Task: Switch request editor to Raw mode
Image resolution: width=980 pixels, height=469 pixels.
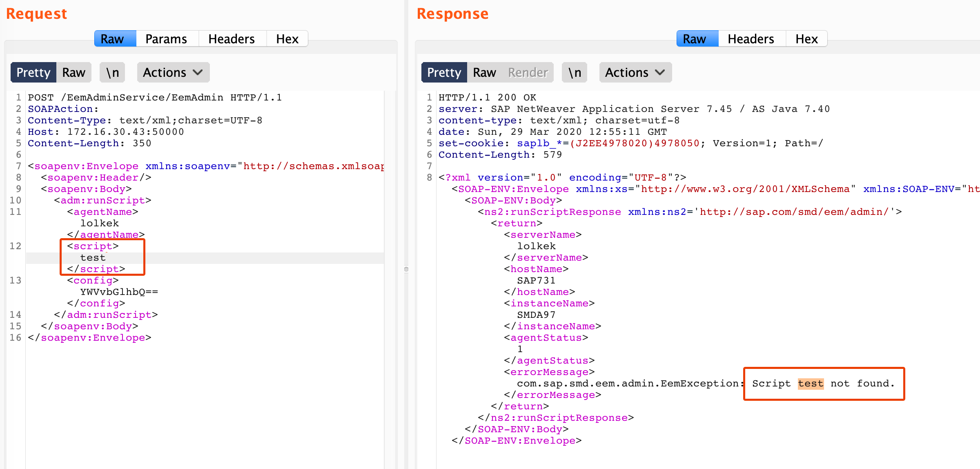Action: pos(73,72)
